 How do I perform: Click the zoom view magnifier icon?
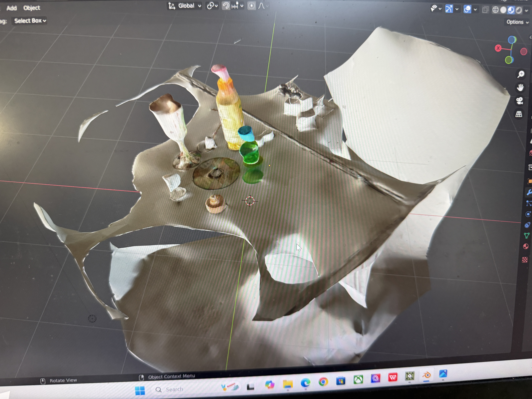click(x=521, y=74)
